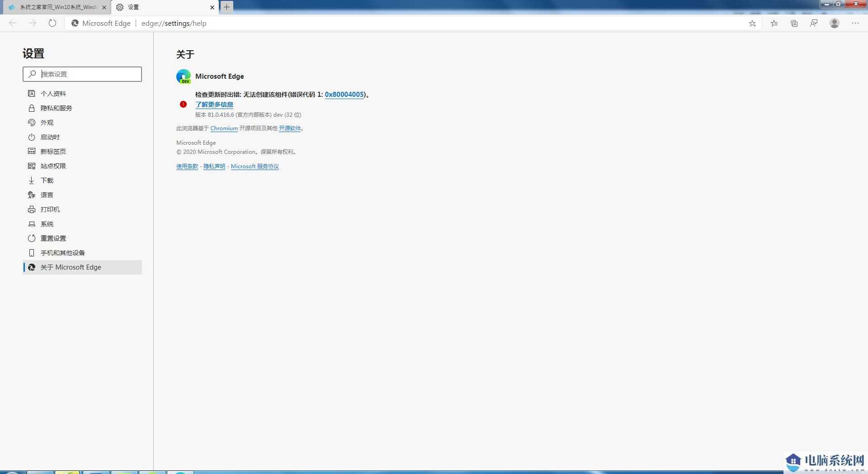Open 手机和其他设备 settings section
868x474 pixels.
tap(82, 253)
